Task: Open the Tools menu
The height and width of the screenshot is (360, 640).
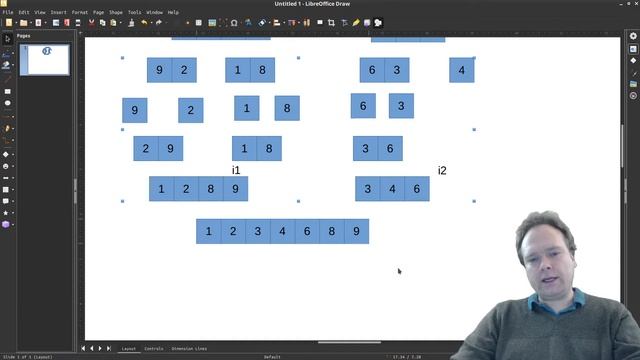Action: [134, 12]
